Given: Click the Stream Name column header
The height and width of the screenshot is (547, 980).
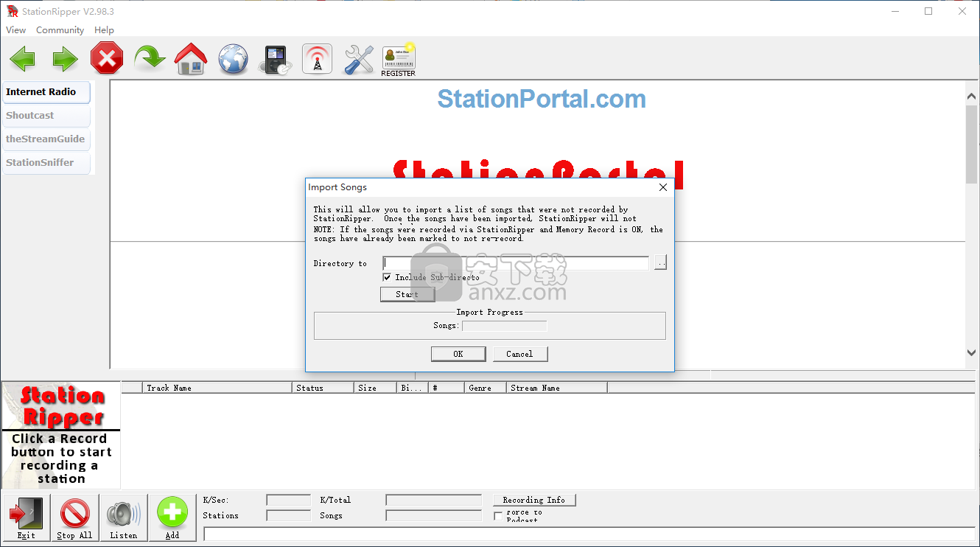Looking at the screenshot, I should [x=557, y=388].
